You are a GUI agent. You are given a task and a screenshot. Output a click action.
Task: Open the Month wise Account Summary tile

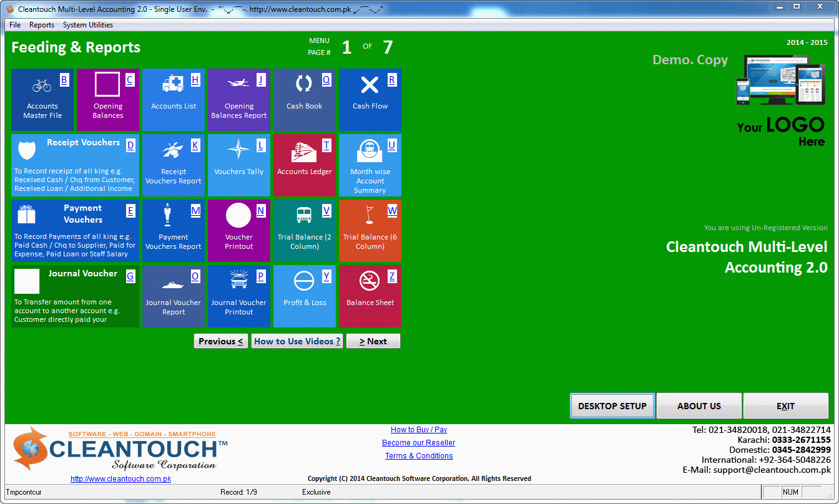click(x=370, y=165)
